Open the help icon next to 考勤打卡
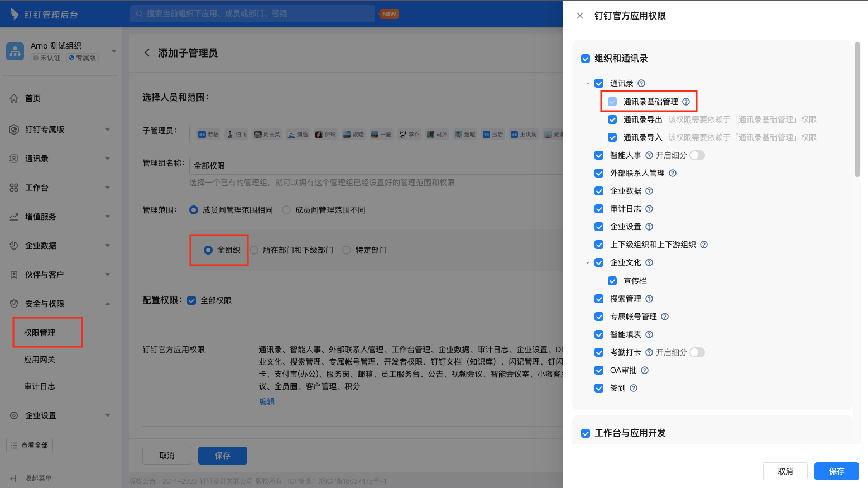Viewport: 868px width, 488px height. coord(649,352)
